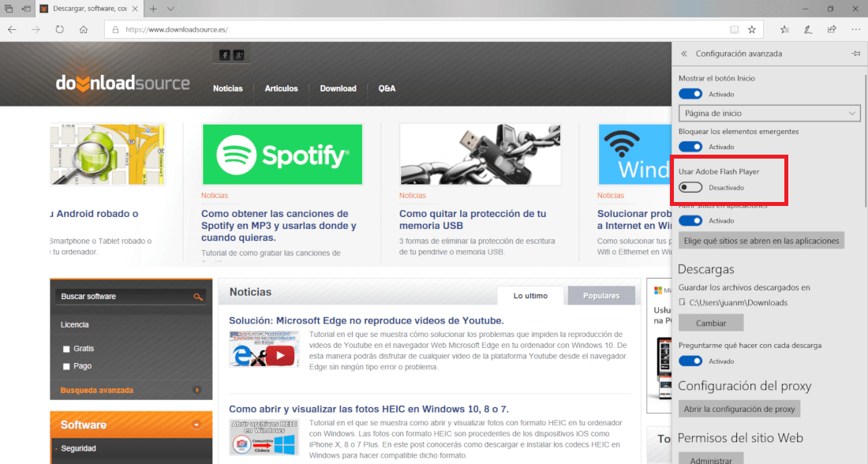This screenshot has width=868, height=464.
Task: Collapse the Software section arrow
Action: (196, 425)
